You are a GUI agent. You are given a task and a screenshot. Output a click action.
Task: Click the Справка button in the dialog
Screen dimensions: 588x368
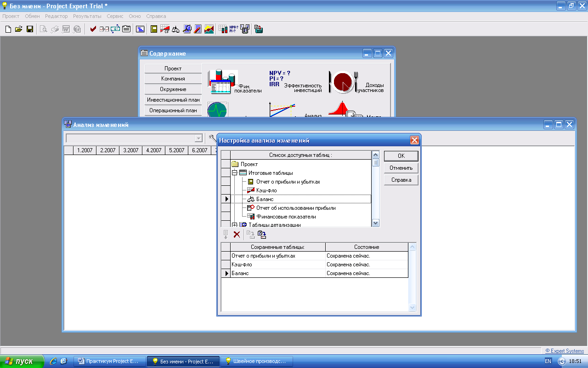point(401,180)
